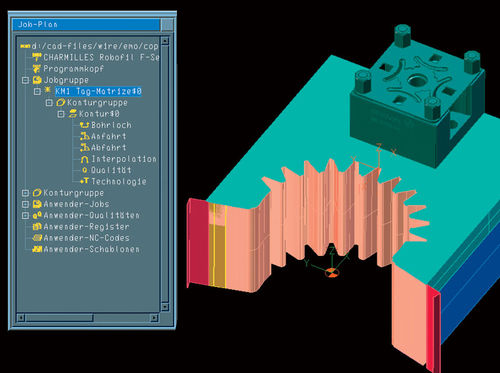The width and height of the screenshot is (500, 373).
Task: Select CHARMILLES Robofil F-Se entry
Action: pyautogui.click(x=101, y=57)
